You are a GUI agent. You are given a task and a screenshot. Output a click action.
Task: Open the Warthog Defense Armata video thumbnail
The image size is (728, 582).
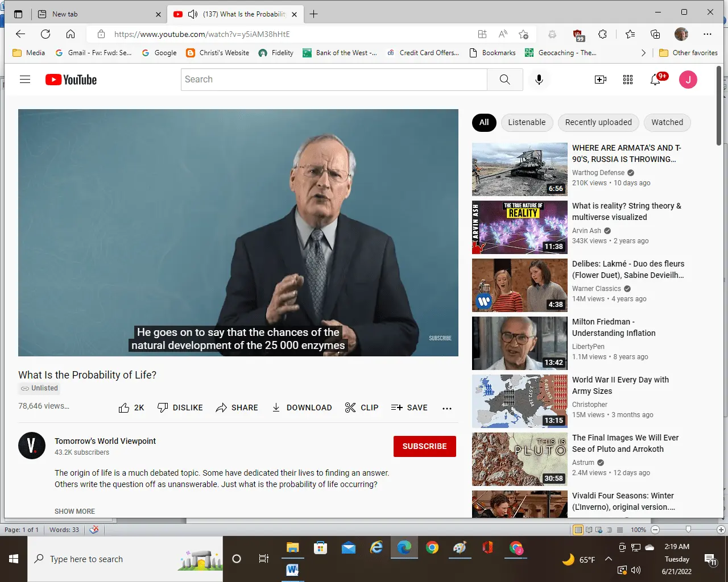(520, 169)
